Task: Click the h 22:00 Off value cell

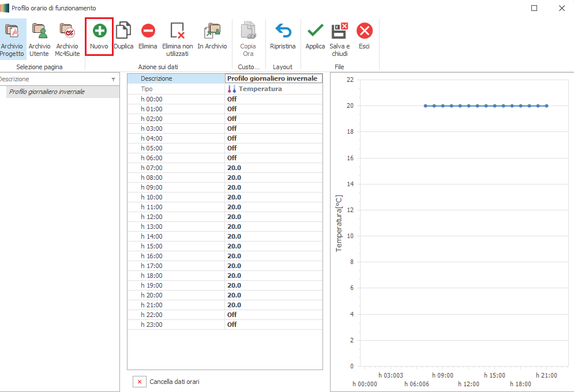Action: pyautogui.click(x=273, y=315)
